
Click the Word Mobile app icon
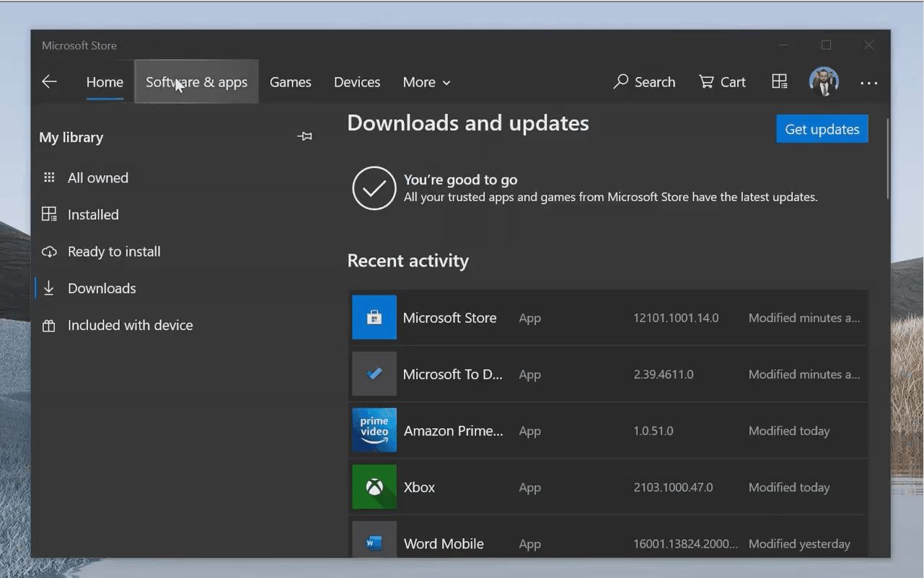[374, 539]
